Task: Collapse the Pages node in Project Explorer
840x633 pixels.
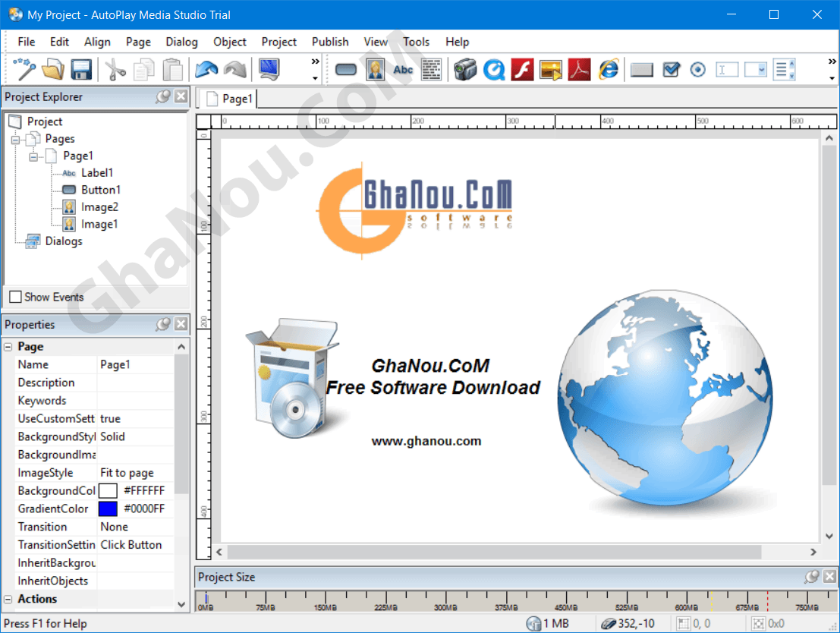Action: 15,140
